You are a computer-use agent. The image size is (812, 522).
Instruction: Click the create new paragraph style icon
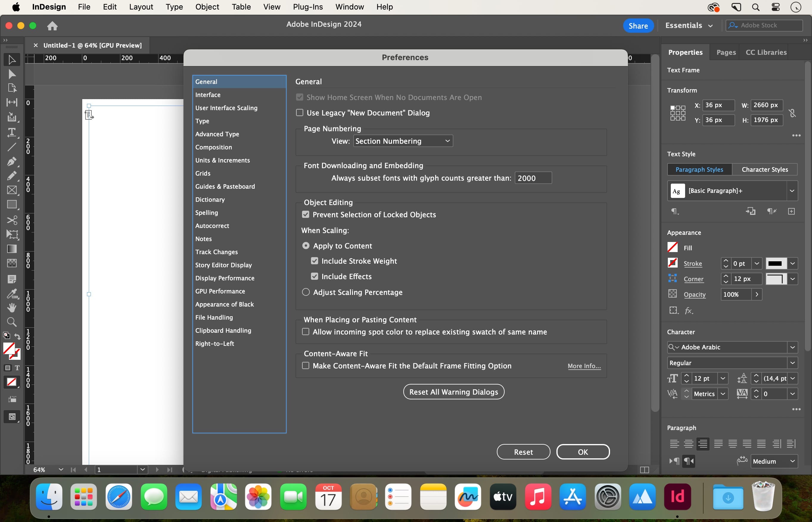(791, 212)
